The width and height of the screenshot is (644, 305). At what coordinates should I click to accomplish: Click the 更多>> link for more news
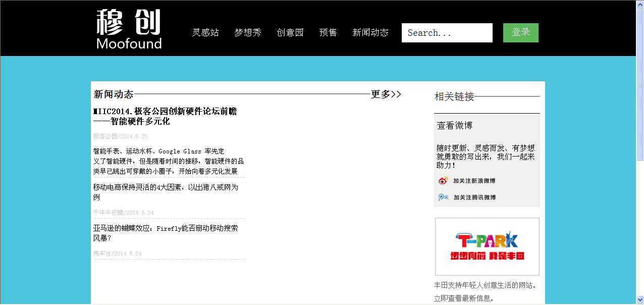click(386, 94)
